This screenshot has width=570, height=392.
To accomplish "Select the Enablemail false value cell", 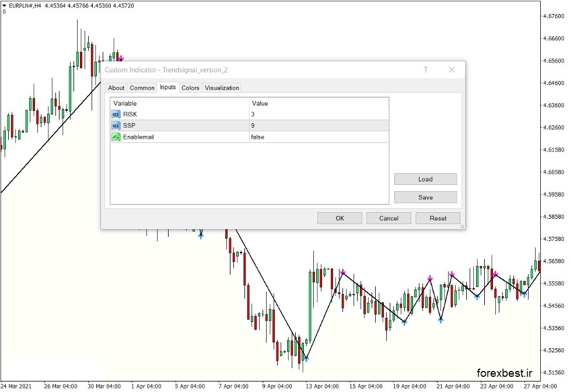I will [319, 136].
